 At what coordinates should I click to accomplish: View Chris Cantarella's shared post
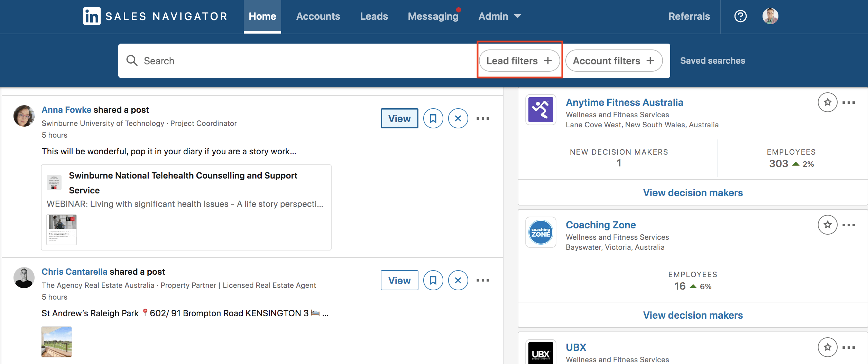point(399,280)
